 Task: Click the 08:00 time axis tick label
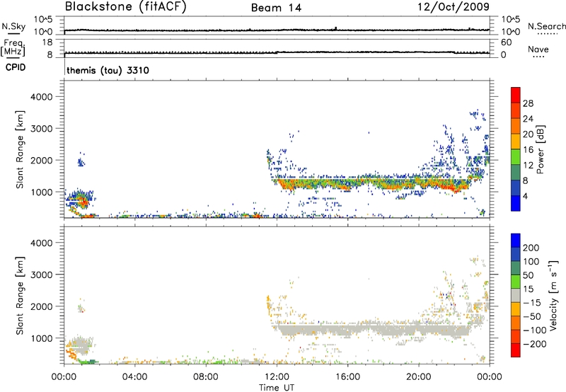coord(206,377)
